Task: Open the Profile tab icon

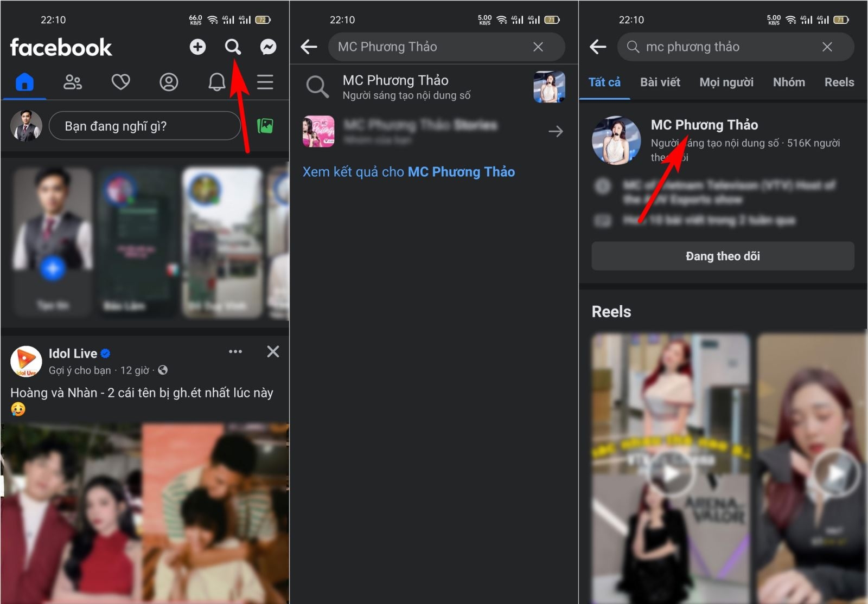Action: [169, 82]
